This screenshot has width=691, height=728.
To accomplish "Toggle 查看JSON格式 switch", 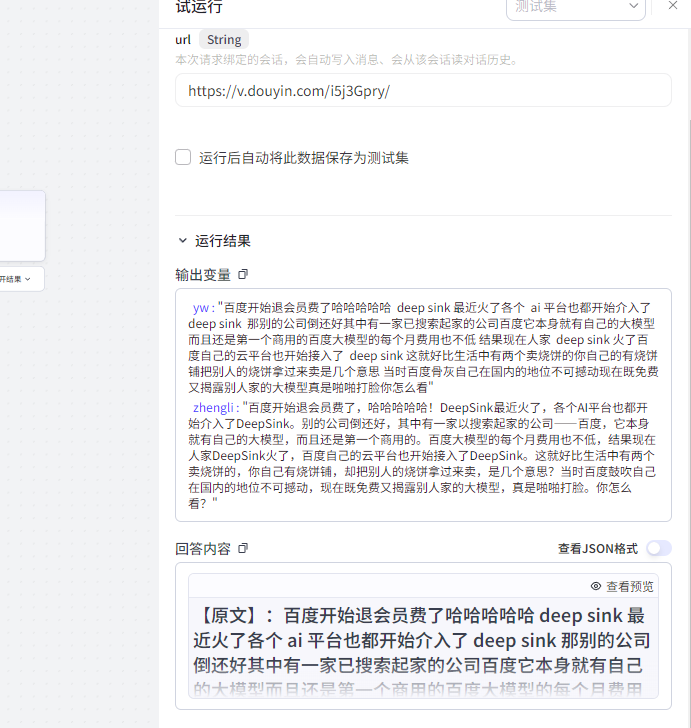I will tap(659, 548).
